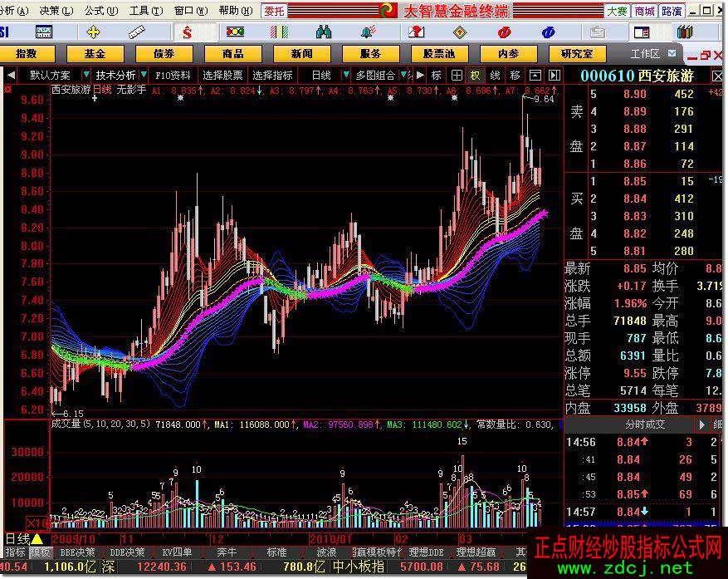
Task: Click the yellow diamond cross toolbar icon
Action: [x=93, y=32]
